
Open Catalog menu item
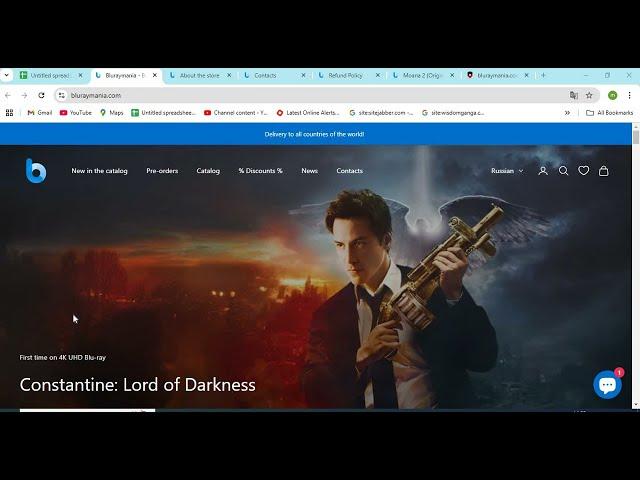pos(208,171)
